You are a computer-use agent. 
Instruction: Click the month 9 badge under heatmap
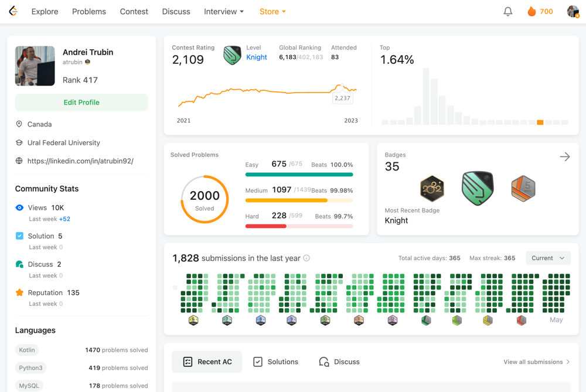tap(291, 321)
